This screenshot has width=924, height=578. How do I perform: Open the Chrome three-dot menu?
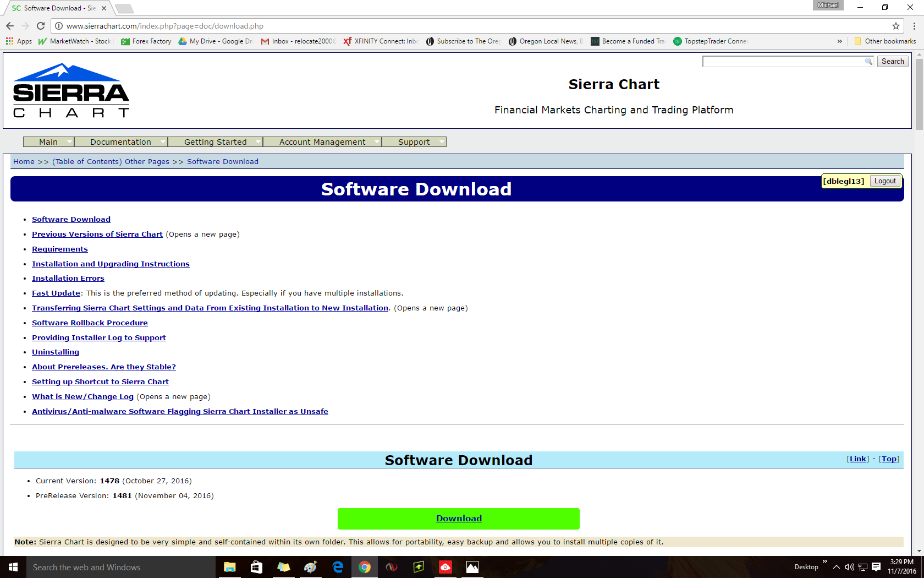[914, 26]
